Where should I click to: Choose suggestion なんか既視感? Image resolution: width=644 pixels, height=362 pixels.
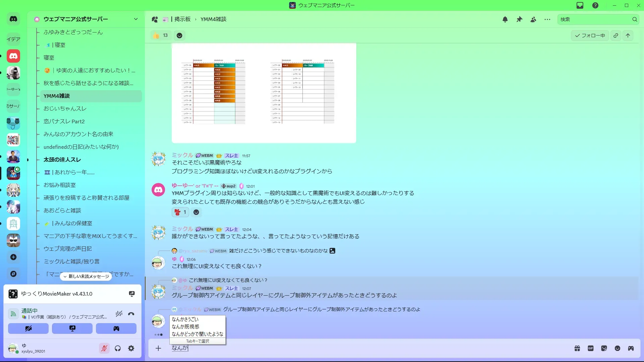(x=185, y=326)
